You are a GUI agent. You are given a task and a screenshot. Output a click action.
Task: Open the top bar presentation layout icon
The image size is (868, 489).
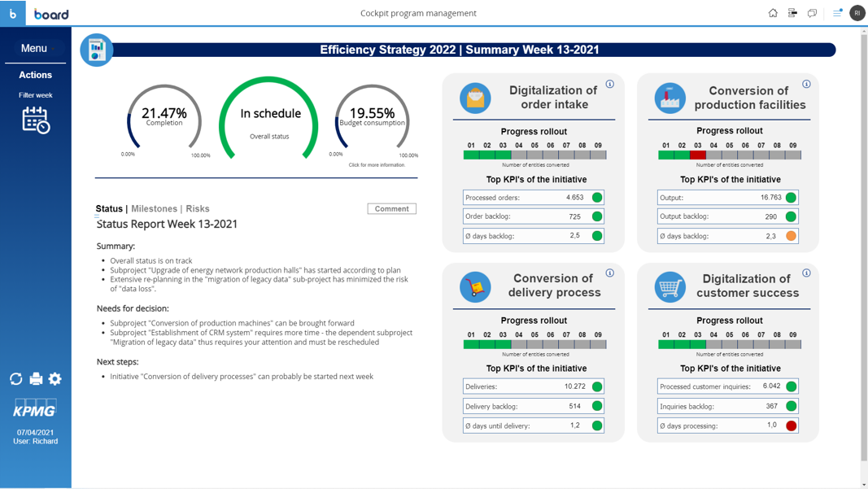792,13
